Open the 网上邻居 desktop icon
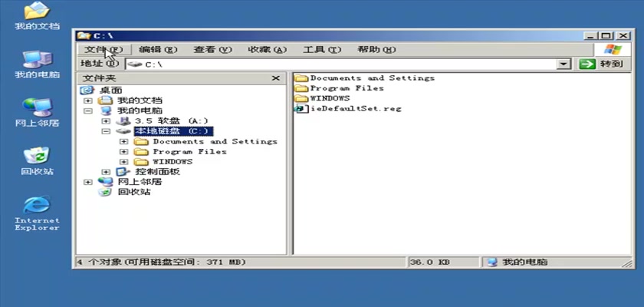Viewport: 644px width, 307px height. (x=36, y=107)
